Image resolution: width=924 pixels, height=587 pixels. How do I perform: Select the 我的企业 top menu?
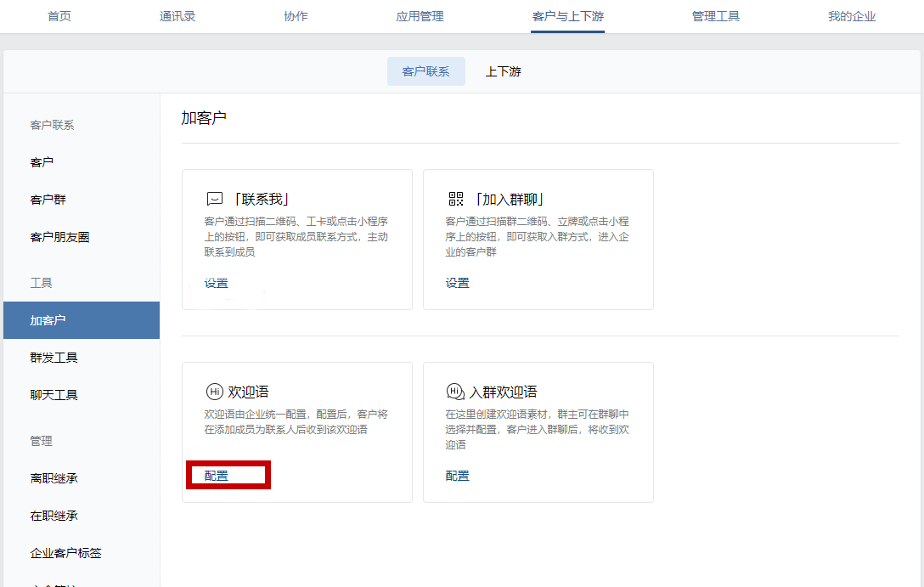tap(852, 16)
